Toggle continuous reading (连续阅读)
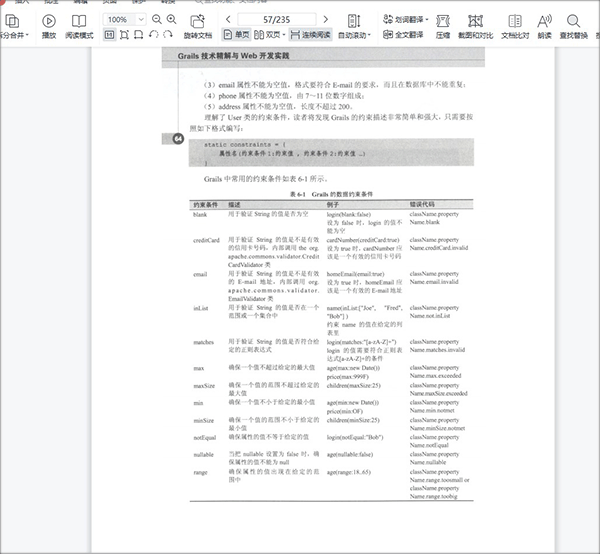 coord(311,35)
